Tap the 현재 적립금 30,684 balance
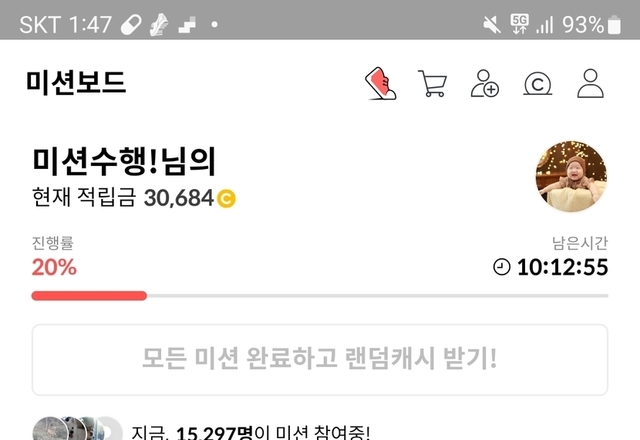Viewport: 640px width, 440px height. coord(134,198)
